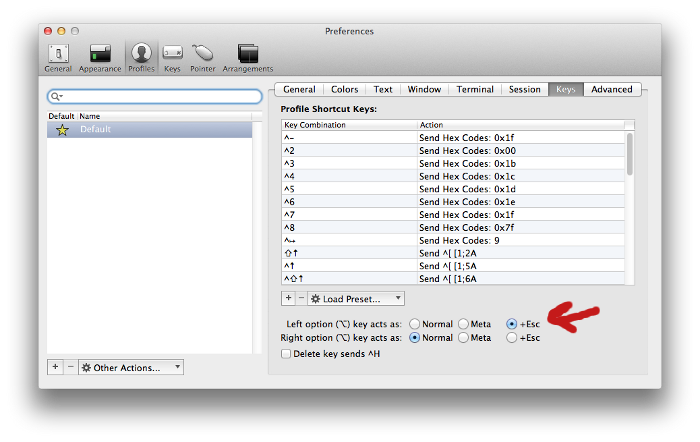
Task: Switch to the Advanced tab
Action: tap(612, 89)
